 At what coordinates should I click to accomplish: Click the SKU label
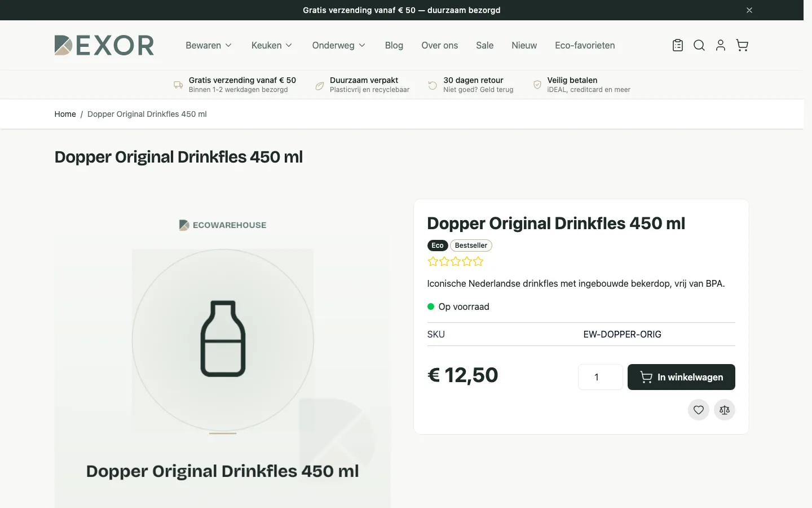point(436,334)
